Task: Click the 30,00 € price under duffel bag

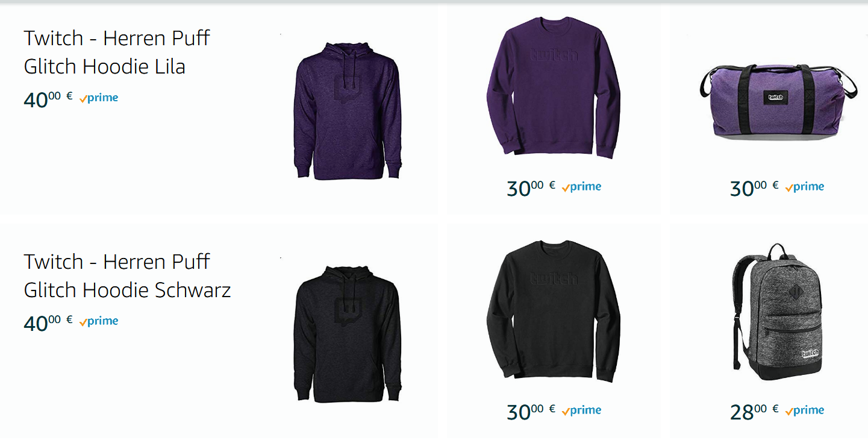Action: (755, 188)
